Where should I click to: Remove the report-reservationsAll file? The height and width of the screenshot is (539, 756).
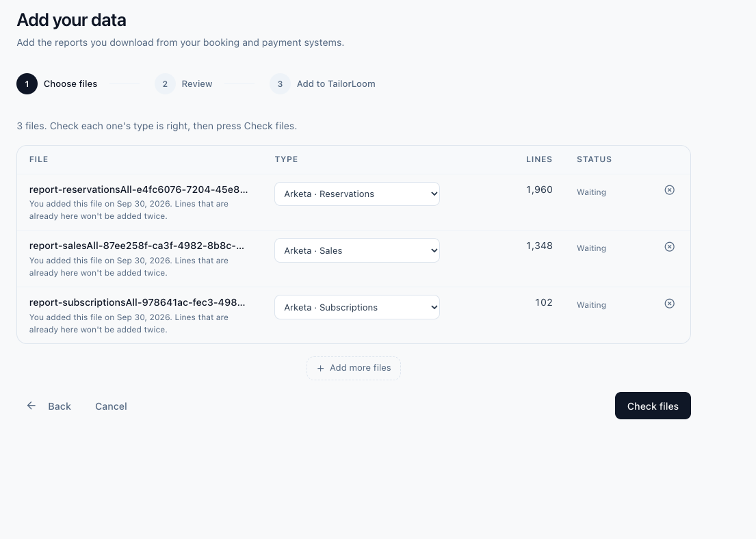tap(669, 190)
